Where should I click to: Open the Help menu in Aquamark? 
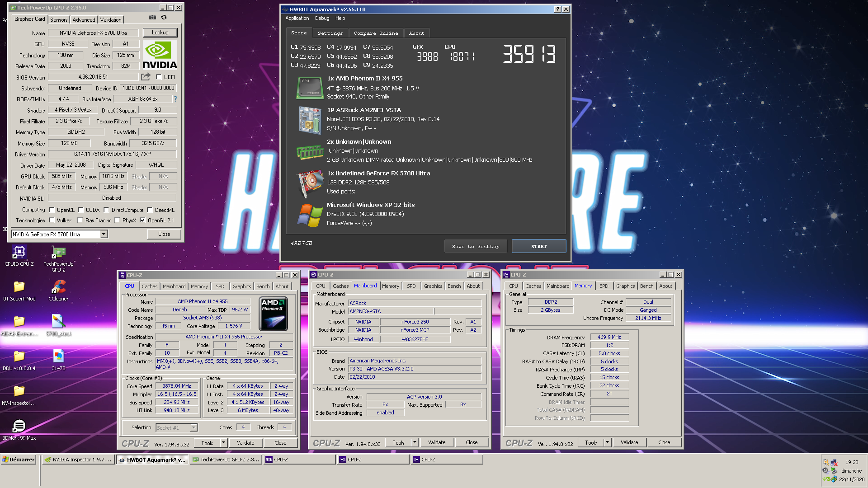[340, 18]
